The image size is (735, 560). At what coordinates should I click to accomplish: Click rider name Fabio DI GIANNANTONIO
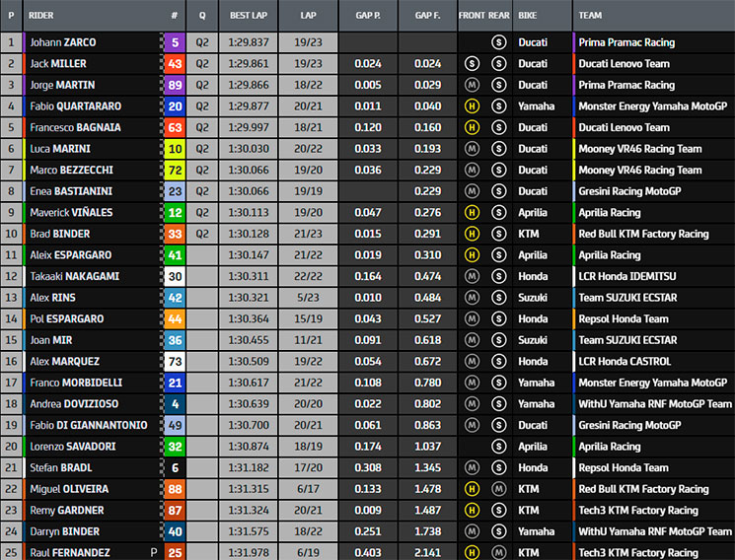(89, 425)
